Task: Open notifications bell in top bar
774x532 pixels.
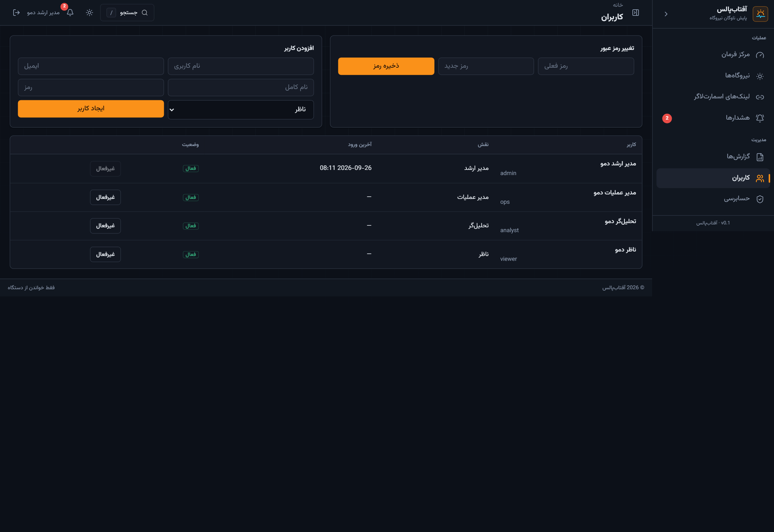Action: click(x=70, y=13)
